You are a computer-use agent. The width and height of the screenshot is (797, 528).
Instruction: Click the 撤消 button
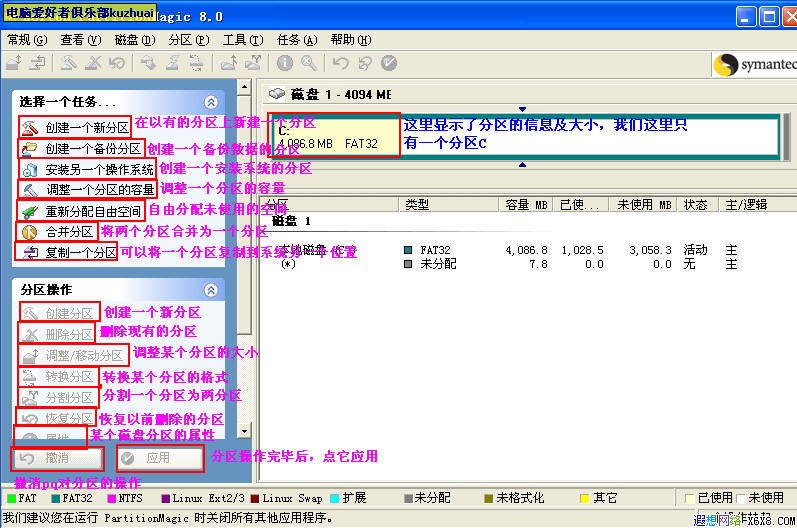pos(57,458)
